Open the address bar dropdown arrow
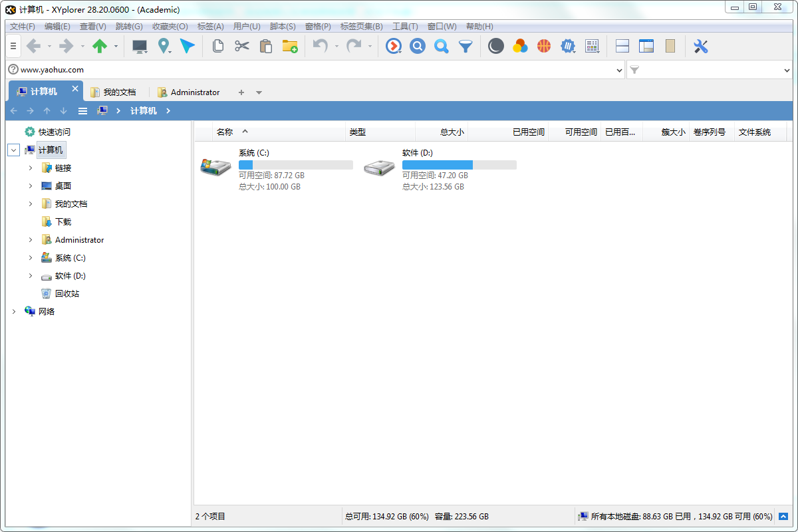This screenshot has width=798, height=532. [619, 70]
